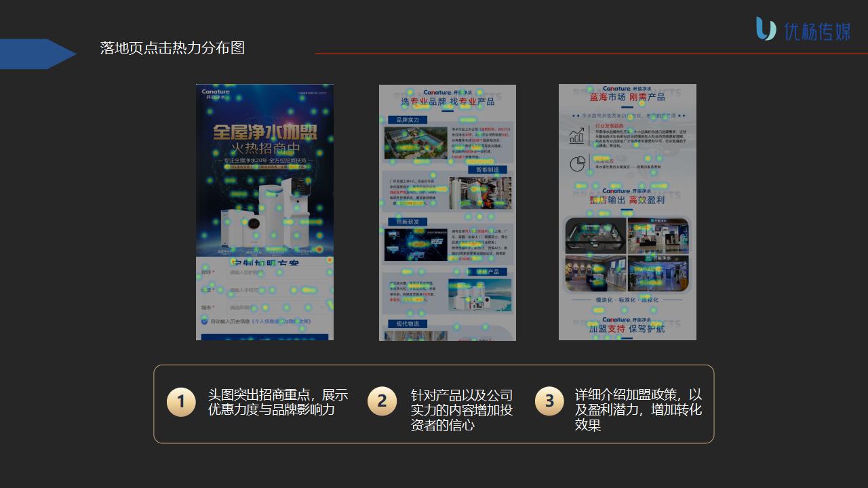Click the 品牌实力 section label
This screenshot has width=868, height=488.
(x=408, y=120)
